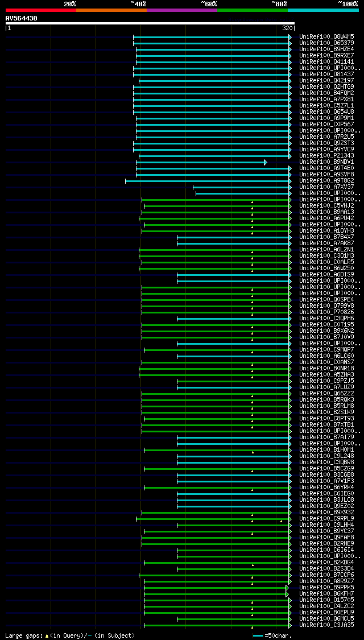
Task: Click the white query sequence bar
Action: (150, 23)
